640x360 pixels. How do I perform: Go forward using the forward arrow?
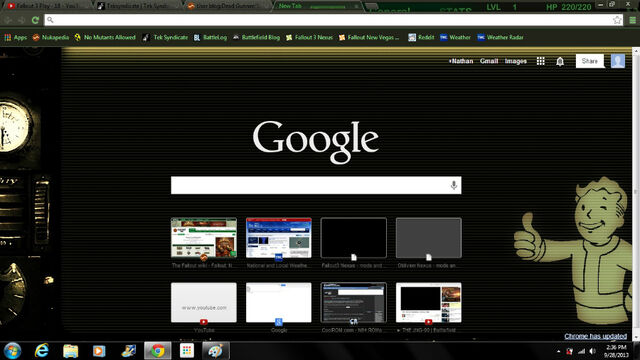[x=22, y=20]
